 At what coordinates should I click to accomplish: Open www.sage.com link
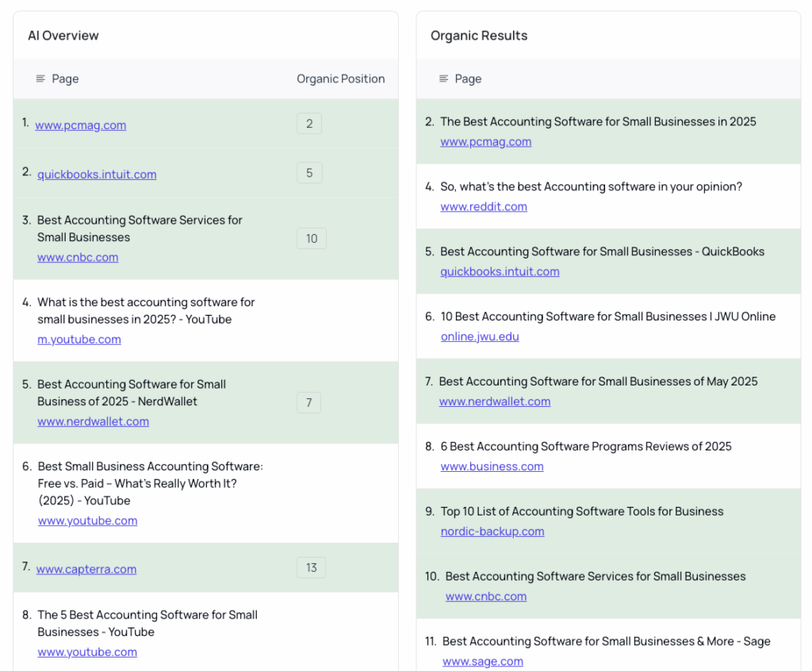tap(483, 661)
